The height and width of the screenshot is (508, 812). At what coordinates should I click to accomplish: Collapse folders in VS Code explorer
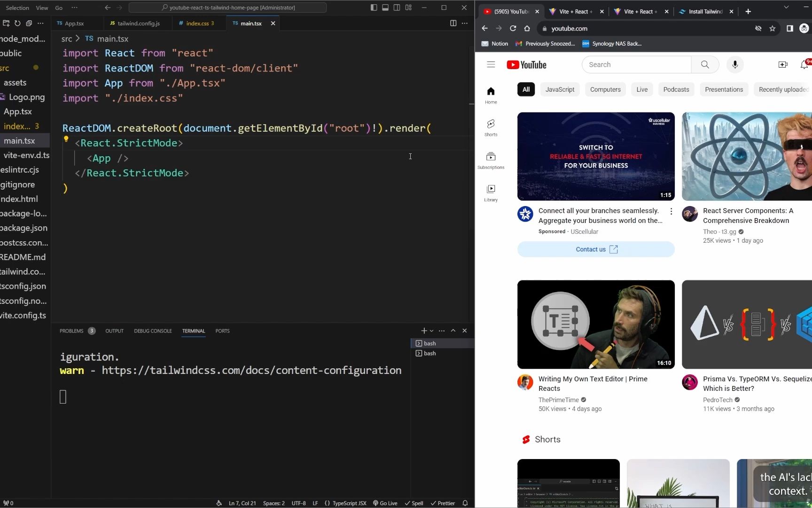tap(29, 23)
